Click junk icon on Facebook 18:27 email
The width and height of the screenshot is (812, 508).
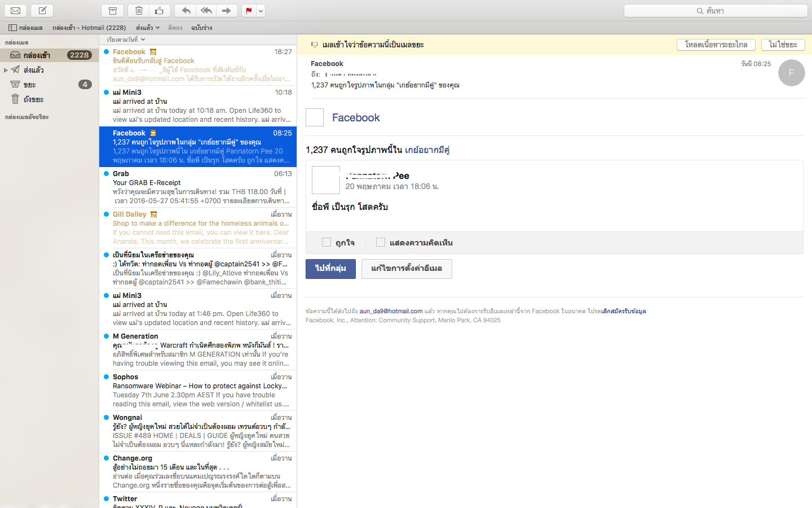[153, 52]
